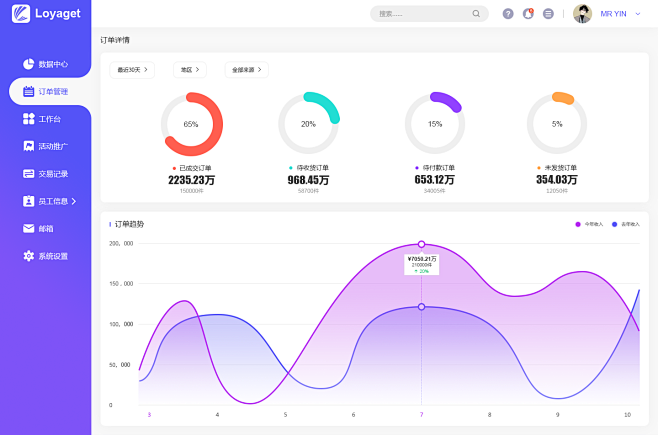Click the 50,000 y-axis label
The image size is (658, 435).
(120, 365)
